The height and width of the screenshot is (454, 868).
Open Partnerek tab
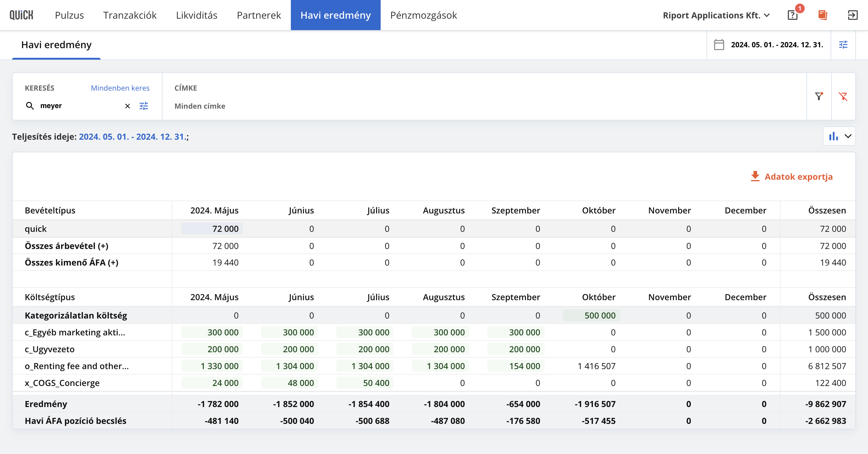click(x=259, y=15)
